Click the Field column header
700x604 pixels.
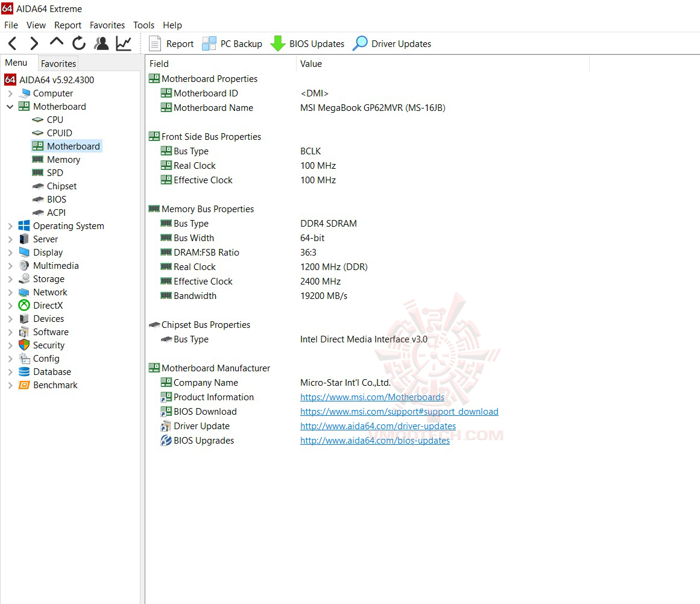coord(221,64)
